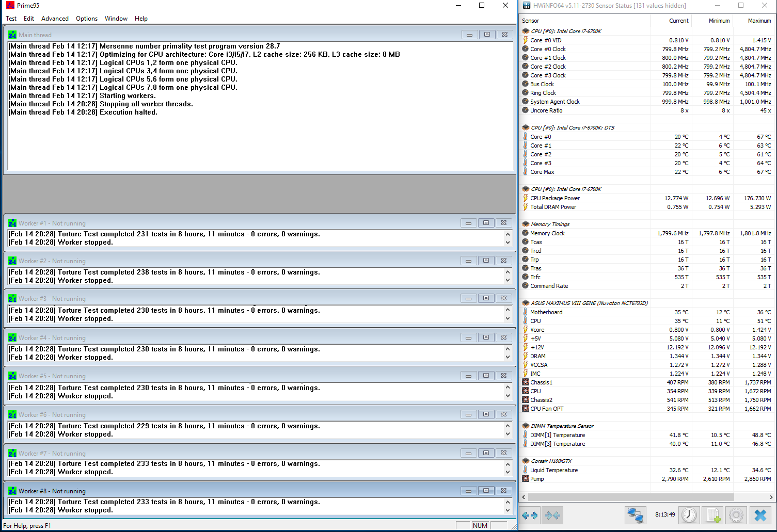Image resolution: width=777 pixels, height=532 pixels.
Task: Click the ASUS MAXIMUS VIII GENE group header
Action: tap(589, 303)
